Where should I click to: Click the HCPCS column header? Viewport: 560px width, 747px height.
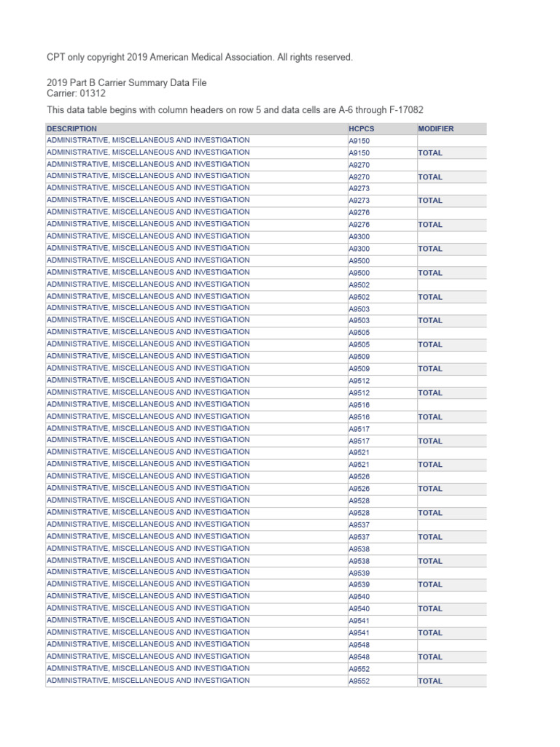(x=360, y=129)
